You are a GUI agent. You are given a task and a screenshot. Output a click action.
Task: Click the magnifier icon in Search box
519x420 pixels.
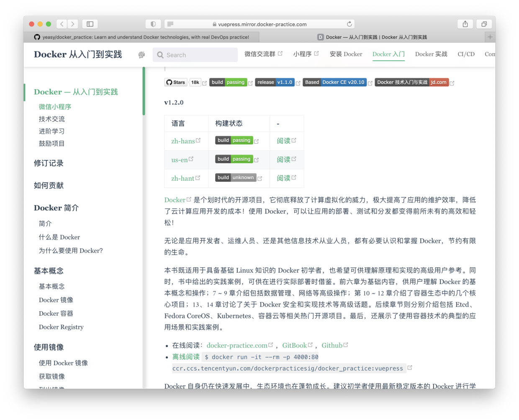[160, 55]
